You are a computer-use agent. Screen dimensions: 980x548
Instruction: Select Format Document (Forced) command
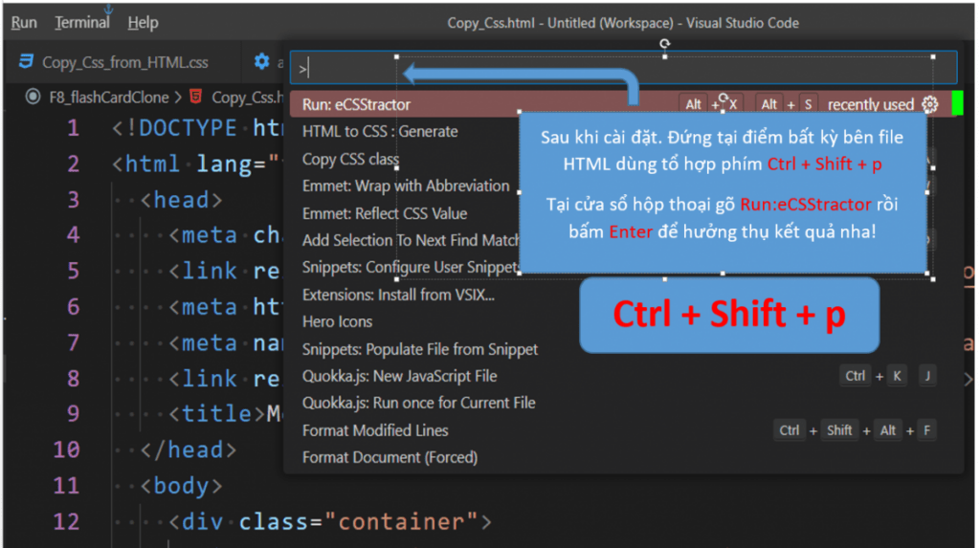pos(390,457)
